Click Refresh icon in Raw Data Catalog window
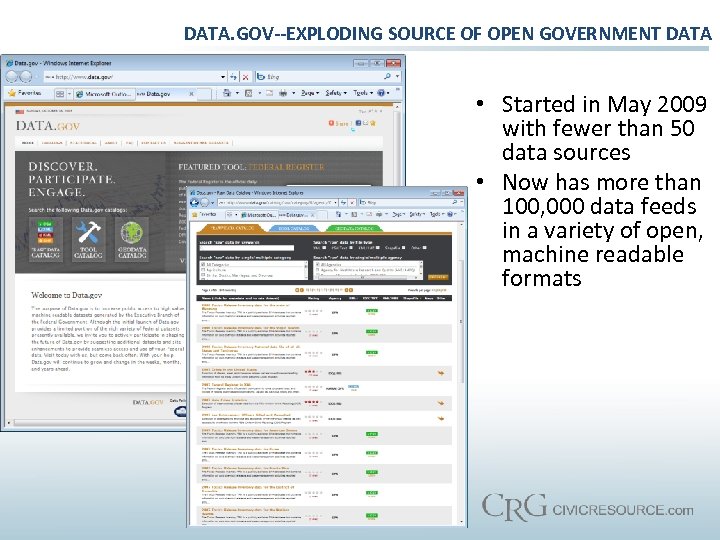 click(x=343, y=202)
